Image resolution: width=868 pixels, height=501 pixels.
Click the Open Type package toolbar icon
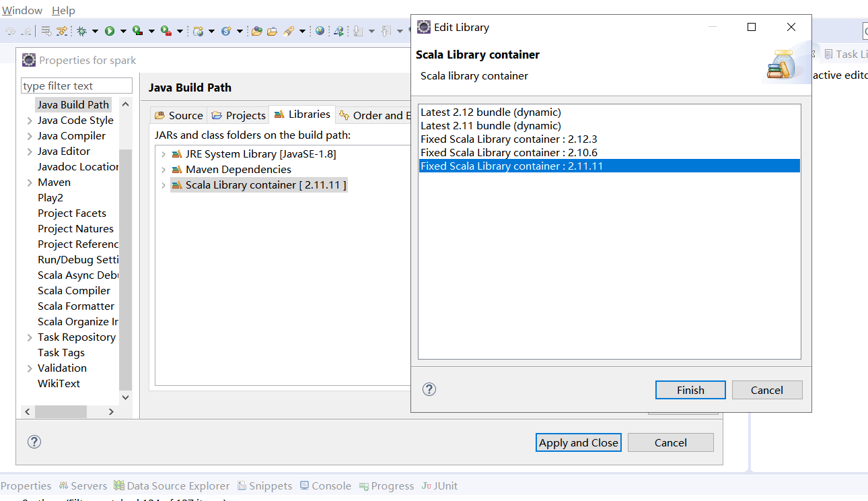click(x=256, y=31)
